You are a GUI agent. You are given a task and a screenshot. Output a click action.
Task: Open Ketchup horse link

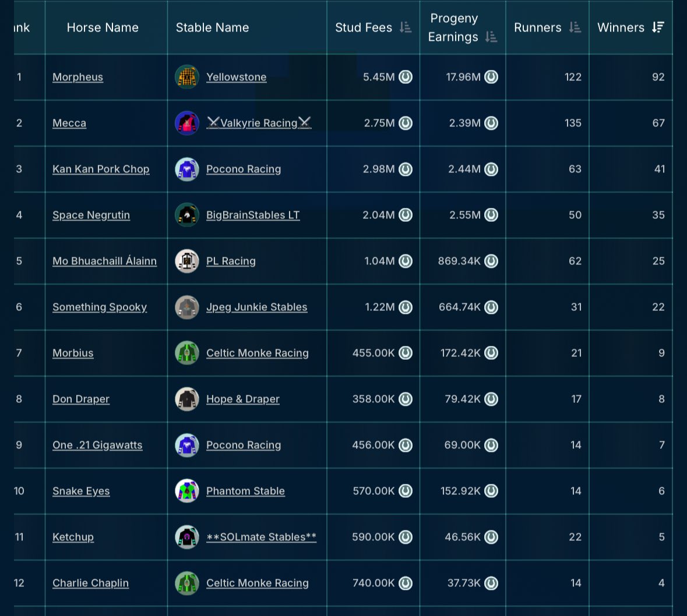pos(73,537)
